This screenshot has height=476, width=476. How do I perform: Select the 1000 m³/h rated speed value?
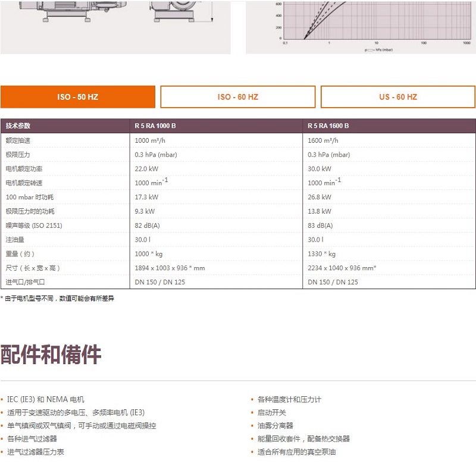150,140
